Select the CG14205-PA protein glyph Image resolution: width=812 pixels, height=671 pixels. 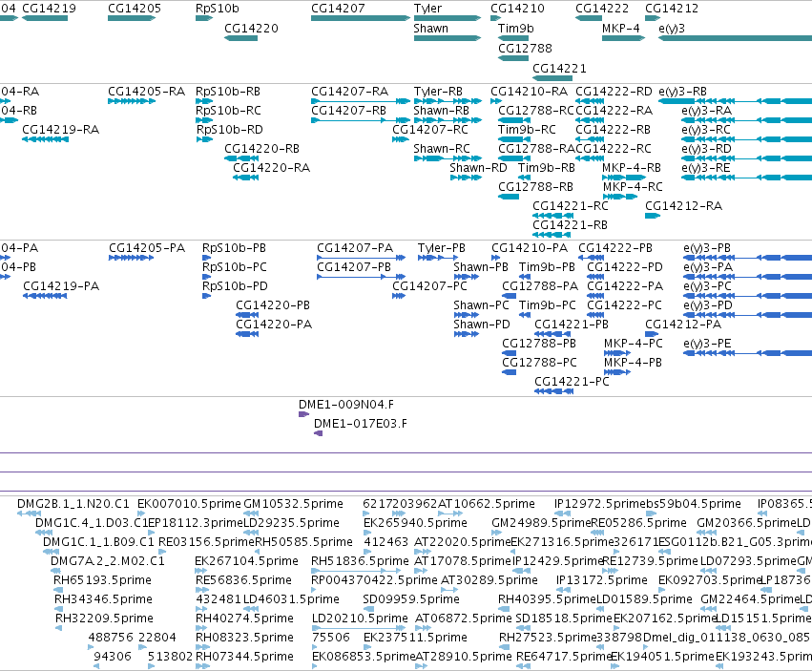point(132,258)
